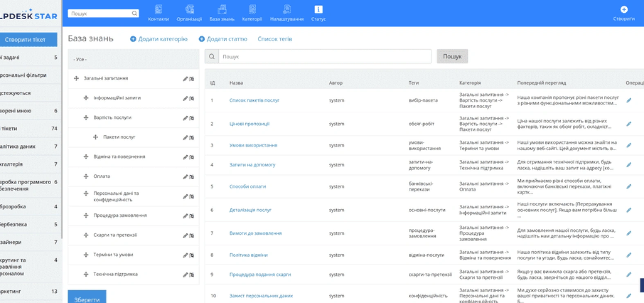The image size is (644, 303).
Task: Click drag handle beside Вартість послуги category
Action: point(86,118)
